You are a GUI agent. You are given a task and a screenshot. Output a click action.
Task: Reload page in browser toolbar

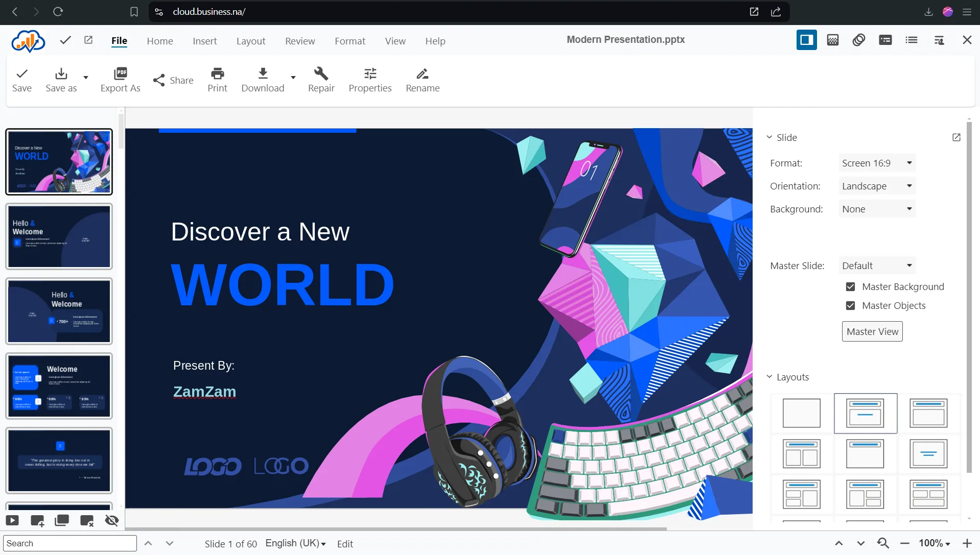point(58,11)
